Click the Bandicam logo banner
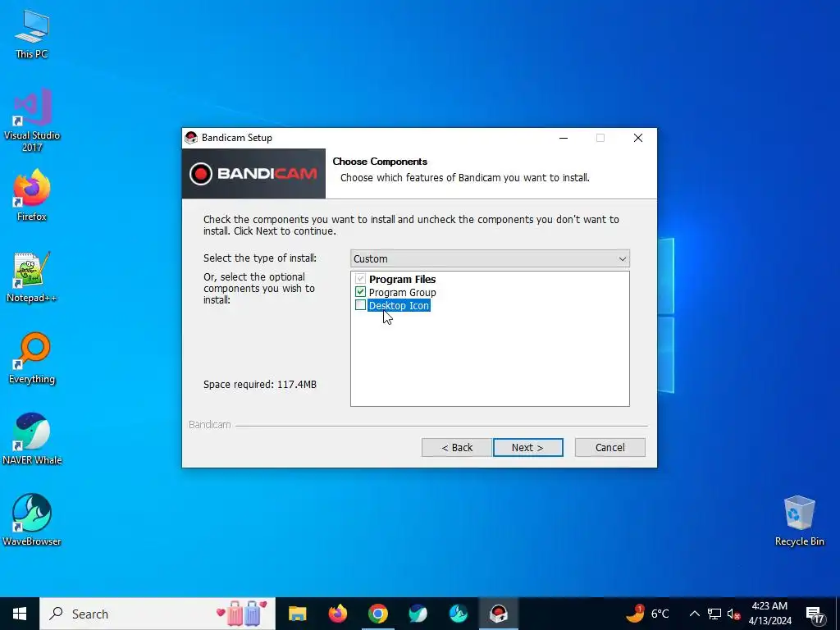The height and width of the screenshot is (630, 840). (x=253, y=174)
